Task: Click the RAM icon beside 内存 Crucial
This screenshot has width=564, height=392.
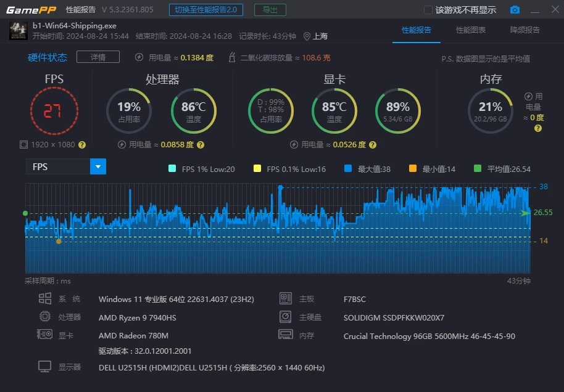Action: point(286,335)
